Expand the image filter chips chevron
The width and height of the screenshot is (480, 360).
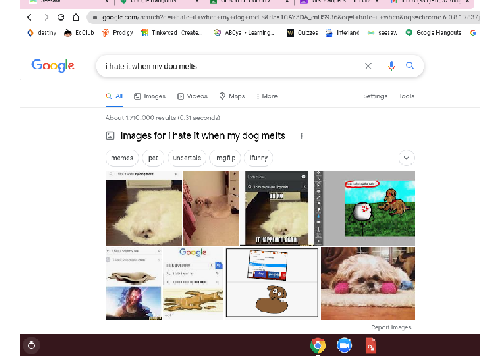(406, 158)
